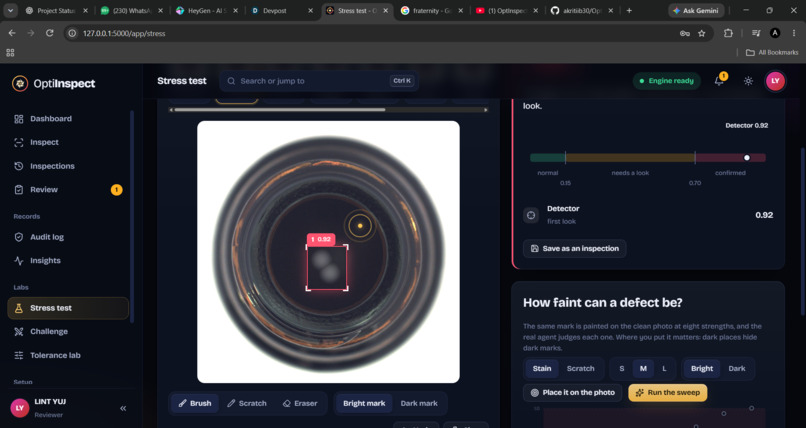The width and height of the screenshot is (806, 428).
Task: Click the yellow target marker on photo
Action: click(360, 226)
